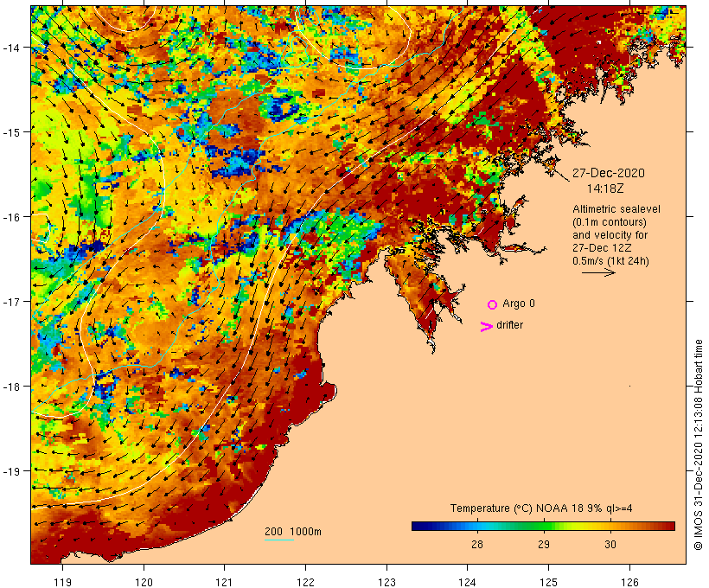Click the longitude label 126
The image size is (709, 588).
[629, 582]
